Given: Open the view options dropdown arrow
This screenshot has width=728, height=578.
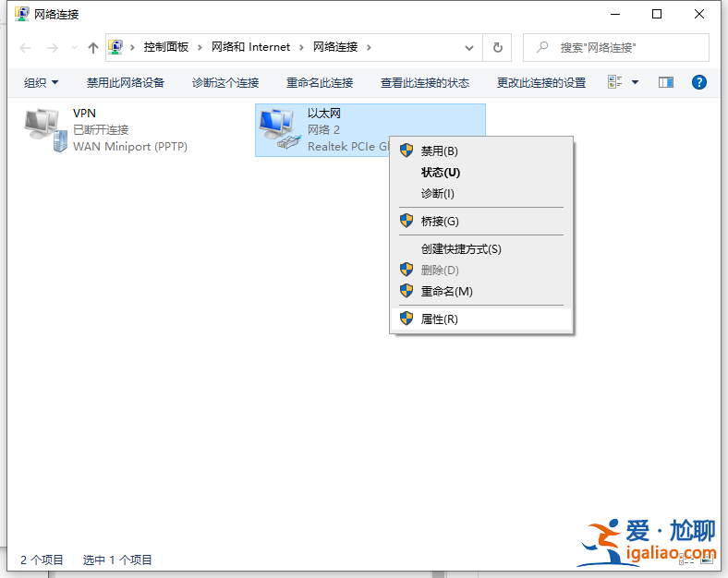Looking at the screenshot, I should (x=635, y=82).
